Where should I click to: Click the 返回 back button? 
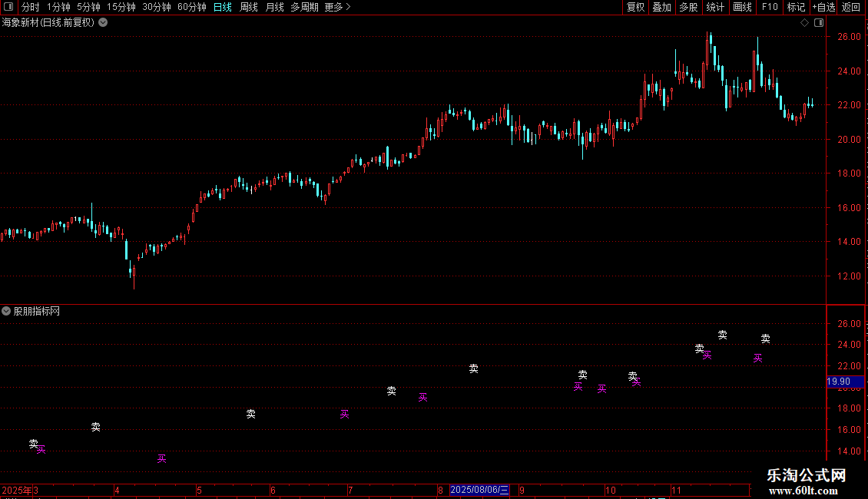pos(851,7)
